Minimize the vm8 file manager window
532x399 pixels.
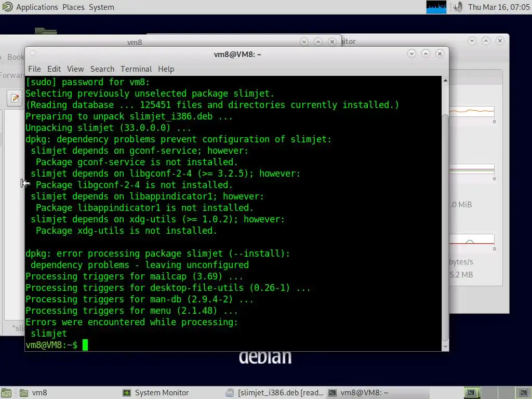[x=304, y=42]
